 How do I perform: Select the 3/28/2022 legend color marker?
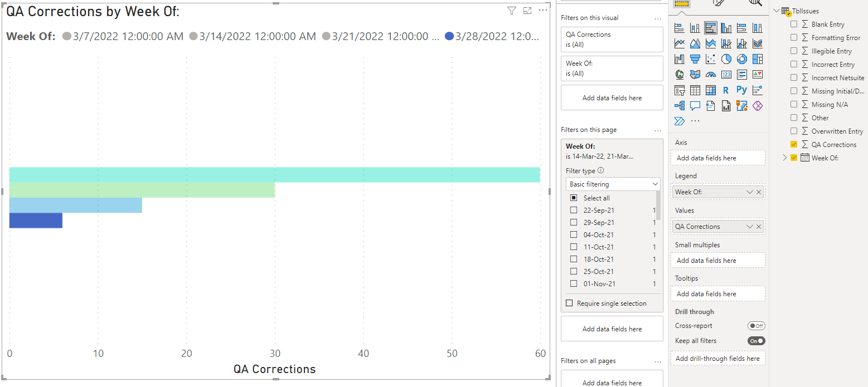coord(449,36)
